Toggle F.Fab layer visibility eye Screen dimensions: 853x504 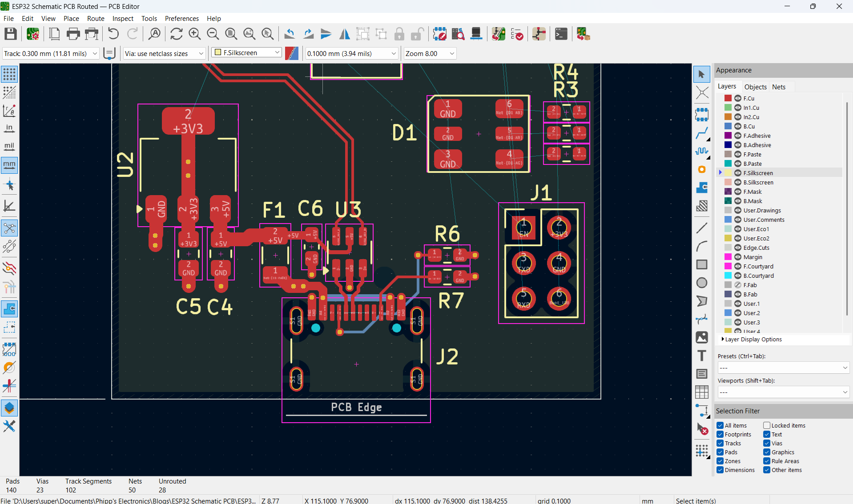(738, 285)
